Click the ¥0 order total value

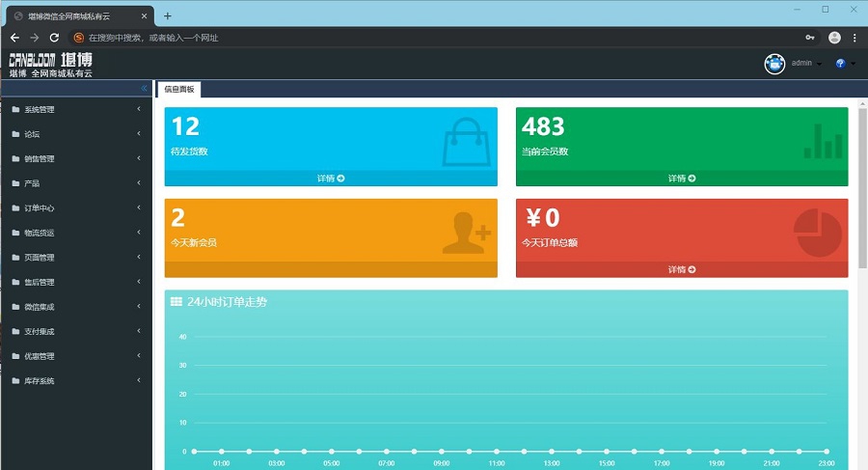pyautogui.click(x=542, y=218)
